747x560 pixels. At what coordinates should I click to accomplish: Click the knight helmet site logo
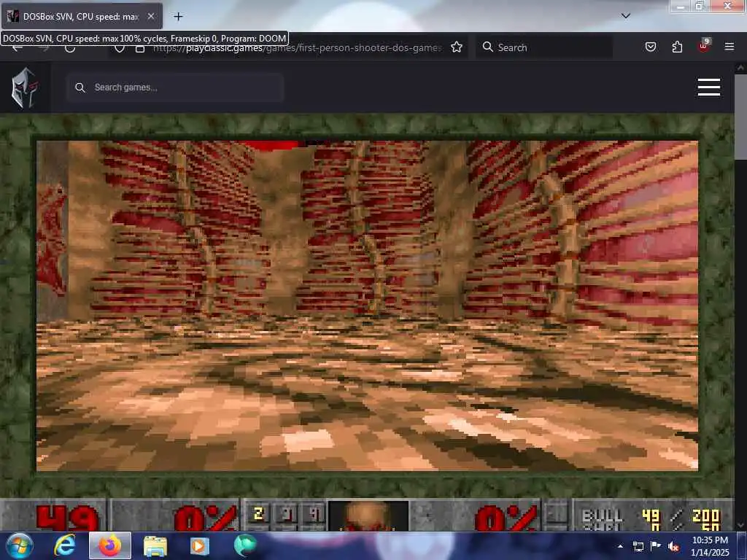click(25, 87)
